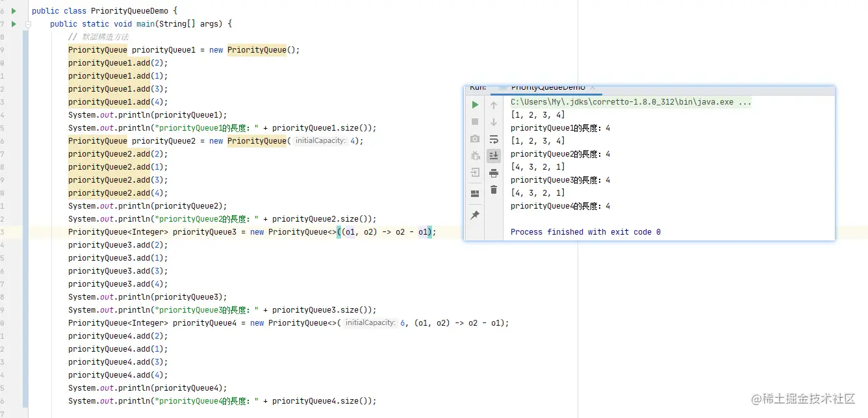Click code line 'priorityQueue1.add(4);'

tap(118, 102)
